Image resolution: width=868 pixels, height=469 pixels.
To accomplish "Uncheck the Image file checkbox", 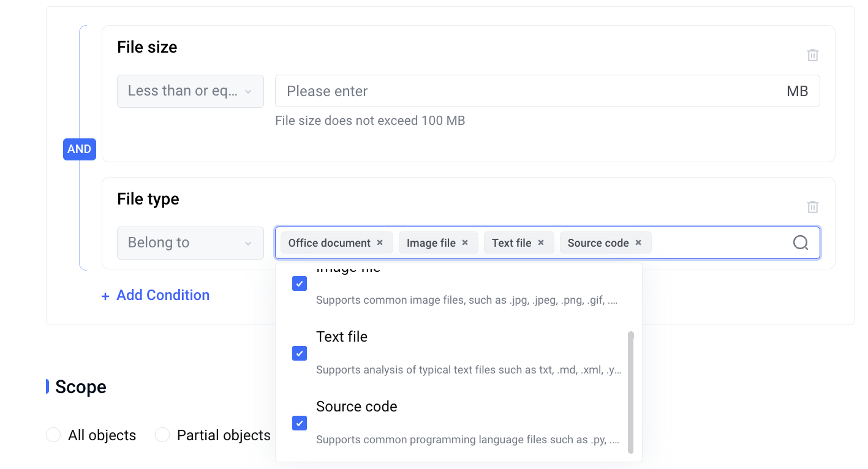I will 300,283.
